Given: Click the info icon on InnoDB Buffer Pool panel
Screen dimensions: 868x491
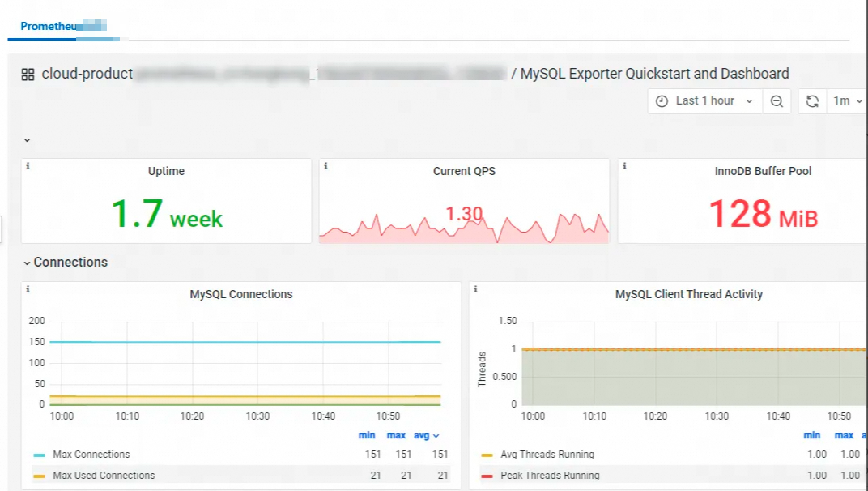Looking at the screenshot, I should (624, 166).
